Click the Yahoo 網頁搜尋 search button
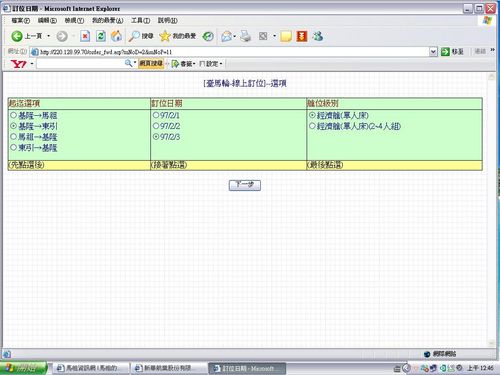Screen dimensions: 500x375 click(x=151, y=64)
